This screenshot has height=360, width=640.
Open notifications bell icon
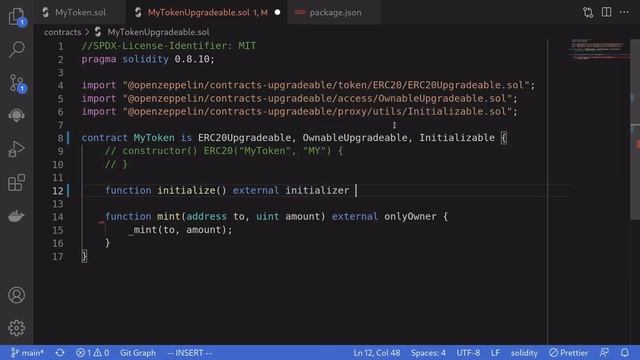624,353
